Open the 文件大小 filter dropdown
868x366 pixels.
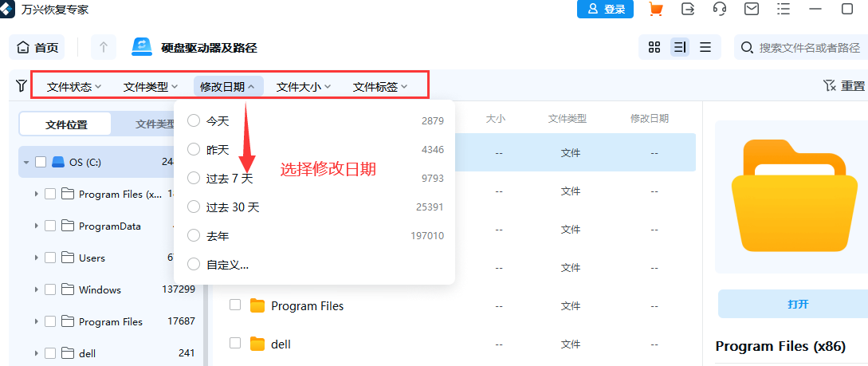[304, 86]
